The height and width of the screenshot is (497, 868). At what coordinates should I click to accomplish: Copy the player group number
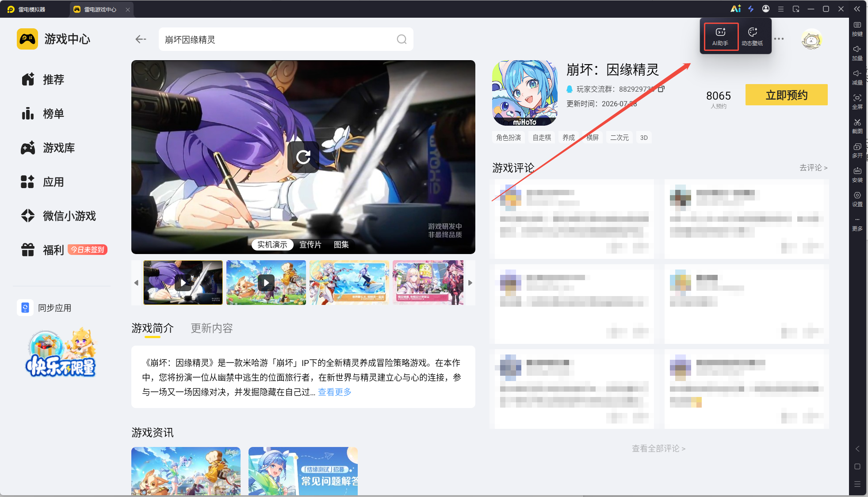click(x=661, y=89)
